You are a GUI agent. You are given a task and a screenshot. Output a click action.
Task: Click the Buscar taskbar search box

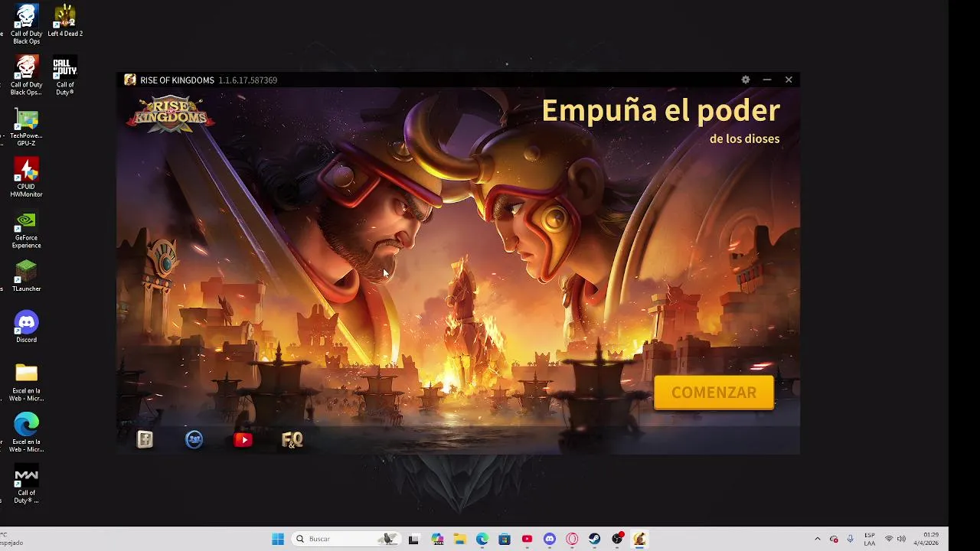(346, 539)
